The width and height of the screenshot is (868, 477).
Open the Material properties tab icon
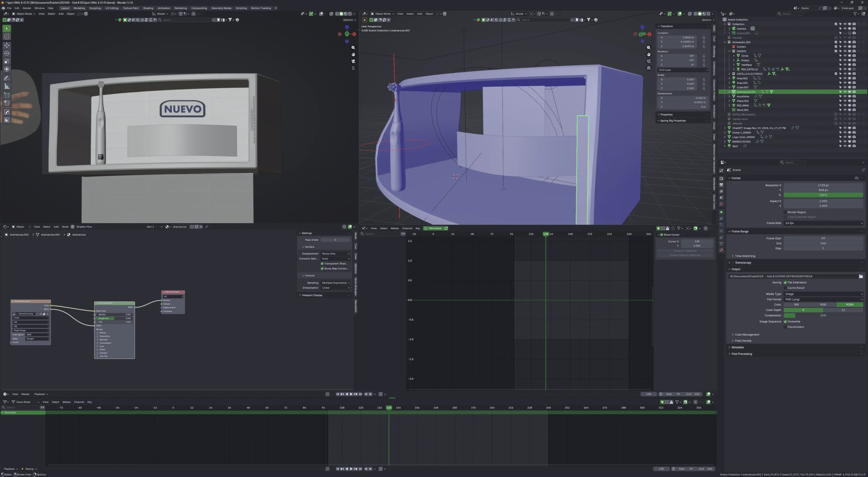tap(721, 250)
